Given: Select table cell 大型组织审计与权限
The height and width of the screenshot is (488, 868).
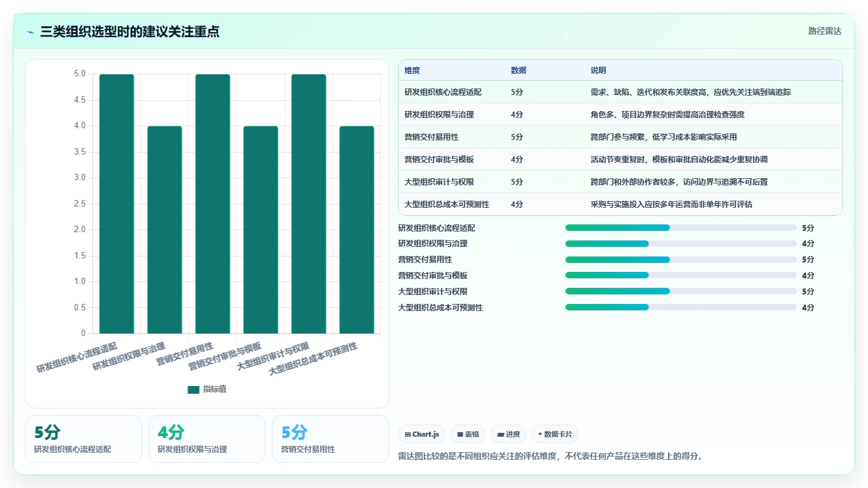Looking at the screenshot, I should [439, 182].
